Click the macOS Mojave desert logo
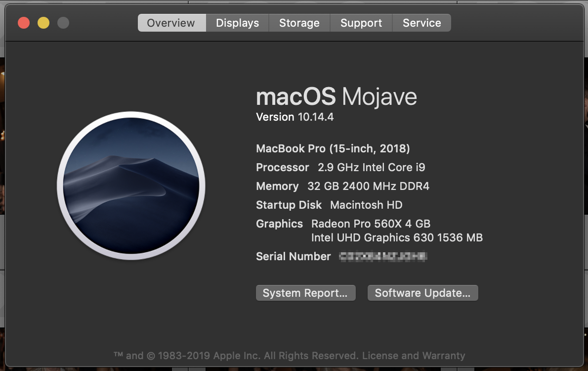The image size is (588, 371). tap(131, 185)
